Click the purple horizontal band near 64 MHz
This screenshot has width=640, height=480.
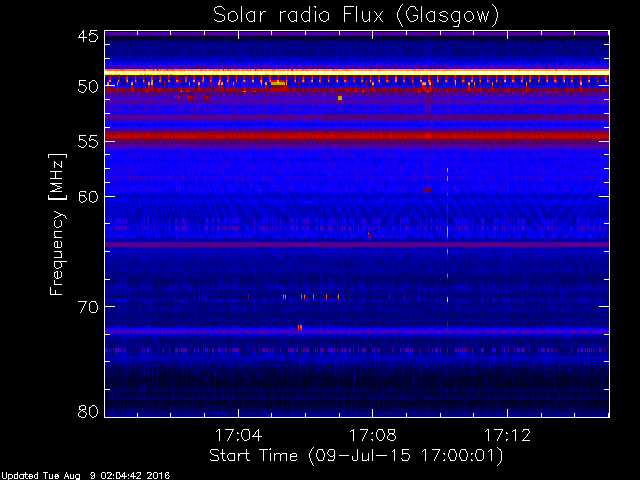pos(357,244)
